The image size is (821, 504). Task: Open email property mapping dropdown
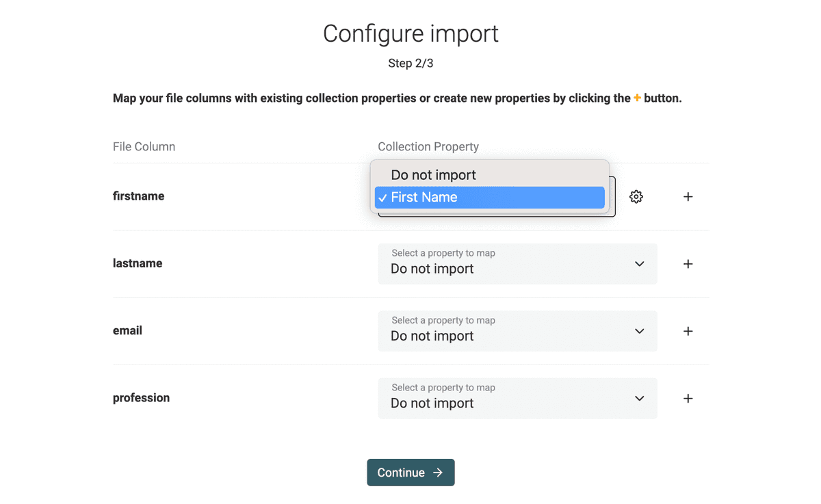(518, 331)
